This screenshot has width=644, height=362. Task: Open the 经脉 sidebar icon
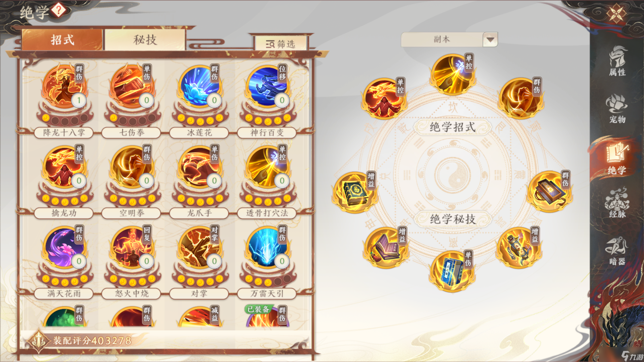[x=618, y=203]
